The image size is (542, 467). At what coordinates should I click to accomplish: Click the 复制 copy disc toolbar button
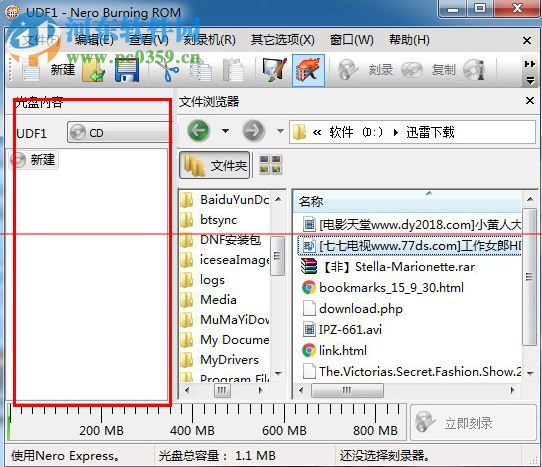(x=429, y=70)
